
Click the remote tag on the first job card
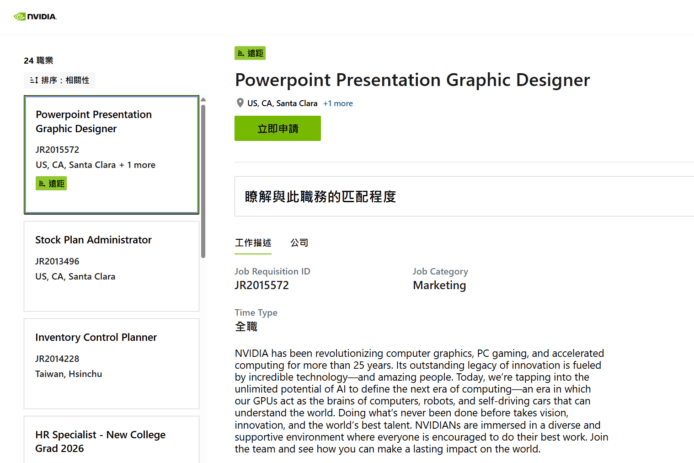tap(51, 183)
